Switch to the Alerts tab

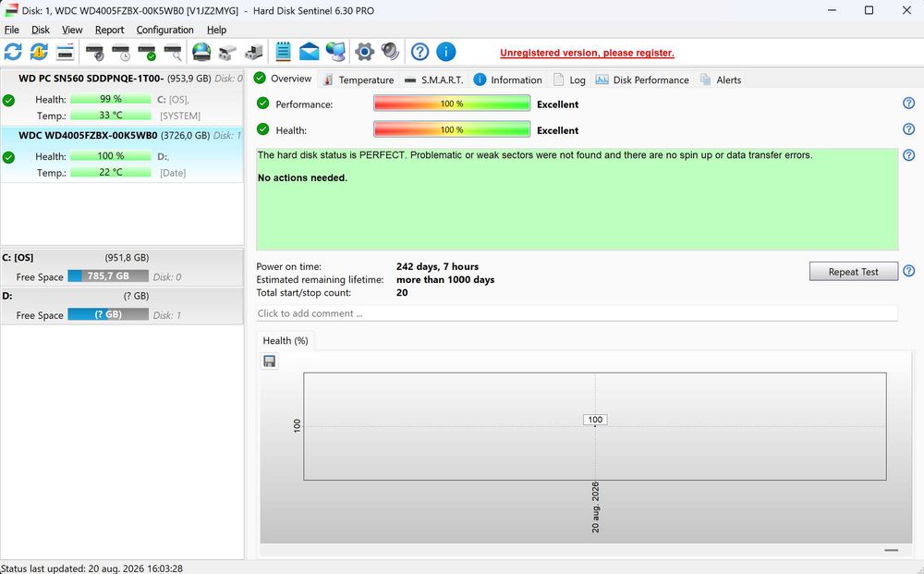pyautogui.click(x=721, y=79)
